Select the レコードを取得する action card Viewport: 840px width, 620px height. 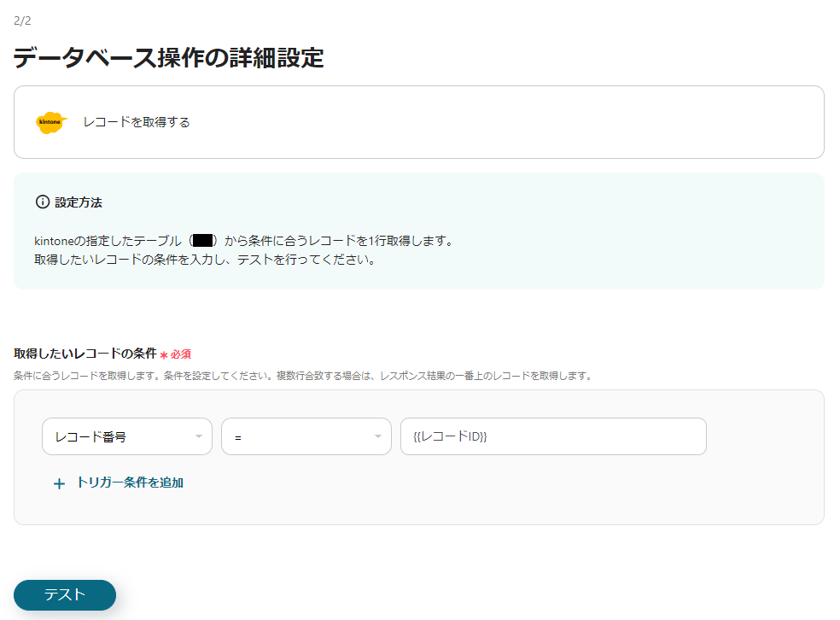point(420,122)
